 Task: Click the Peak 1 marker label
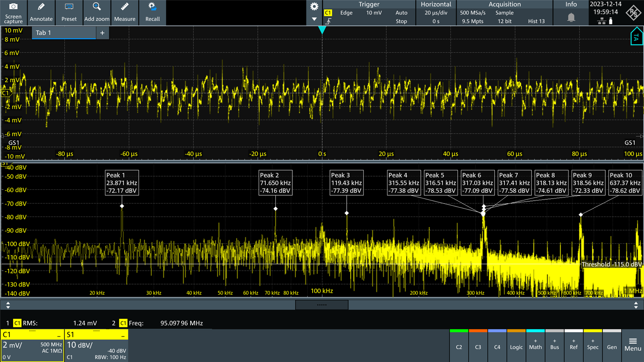pos(121,182)
